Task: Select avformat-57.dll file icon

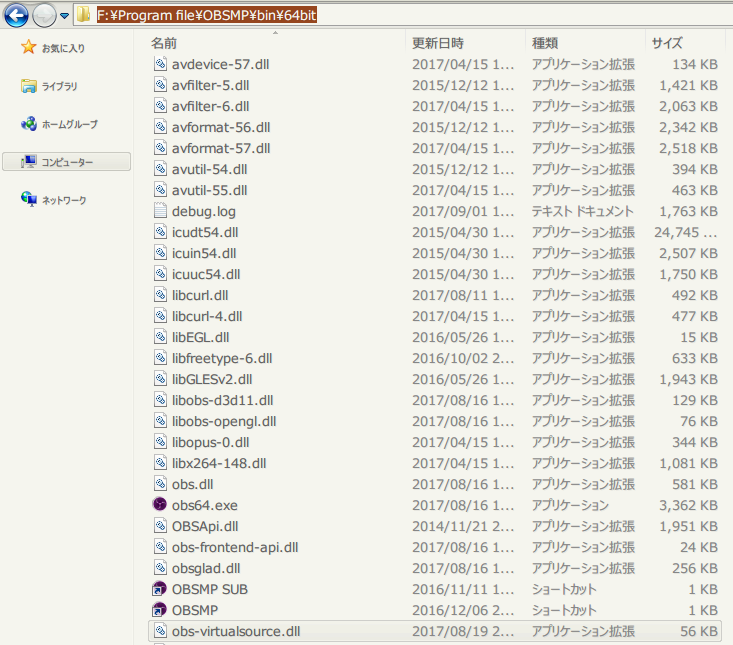Action: point(160,148)
